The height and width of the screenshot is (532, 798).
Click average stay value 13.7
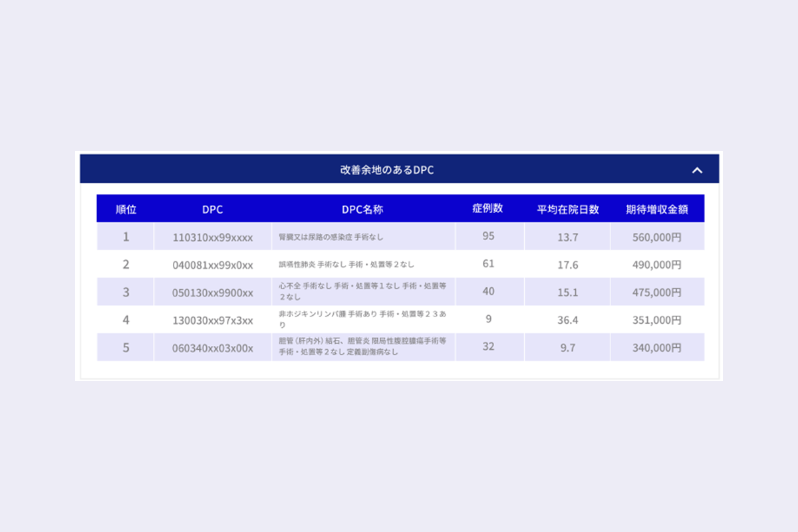[568, 237]
